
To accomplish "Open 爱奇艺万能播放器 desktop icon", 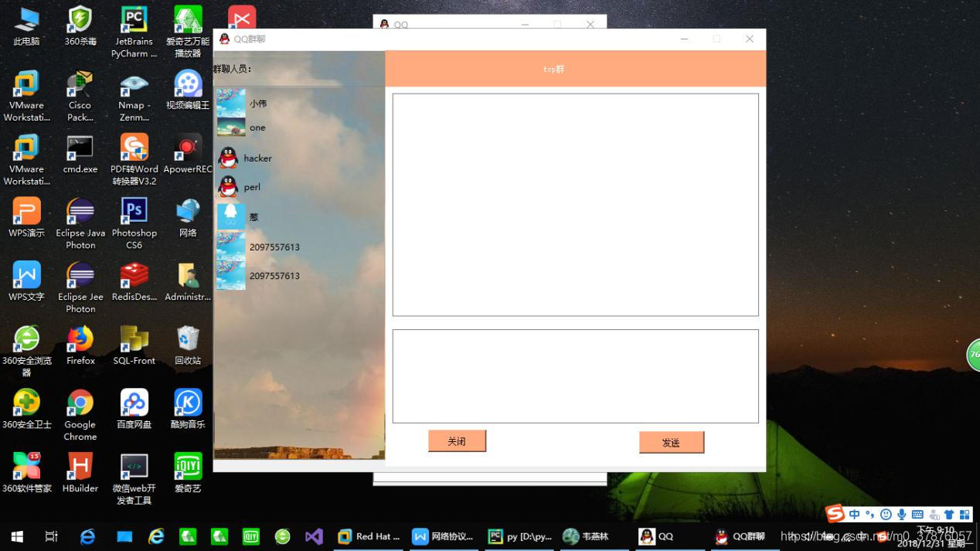I will tap(188, 32).
